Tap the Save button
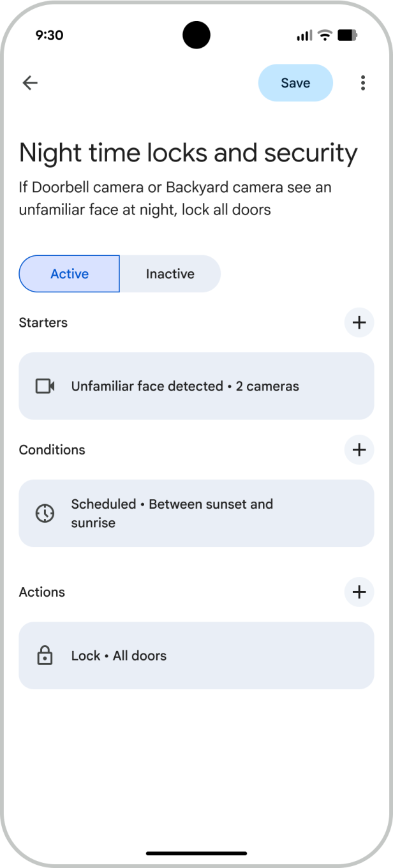The width and height of the screenshot is (393, 868). click(x=295, y=82)
